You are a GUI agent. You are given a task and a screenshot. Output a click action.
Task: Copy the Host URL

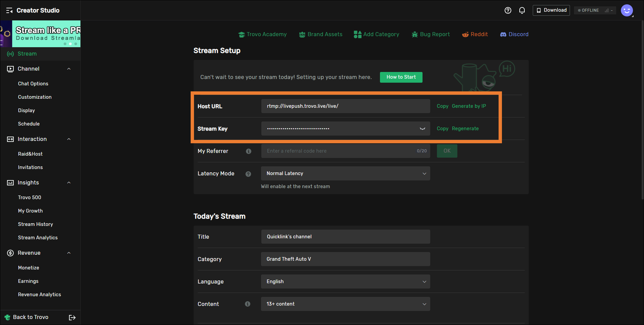click(x=442, y=106)
